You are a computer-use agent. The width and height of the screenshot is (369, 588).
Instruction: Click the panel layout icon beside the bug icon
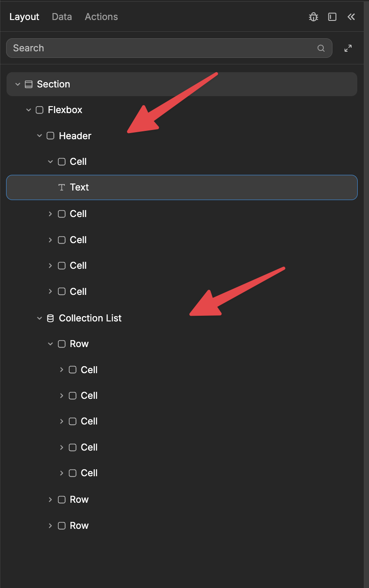(332, 17)
